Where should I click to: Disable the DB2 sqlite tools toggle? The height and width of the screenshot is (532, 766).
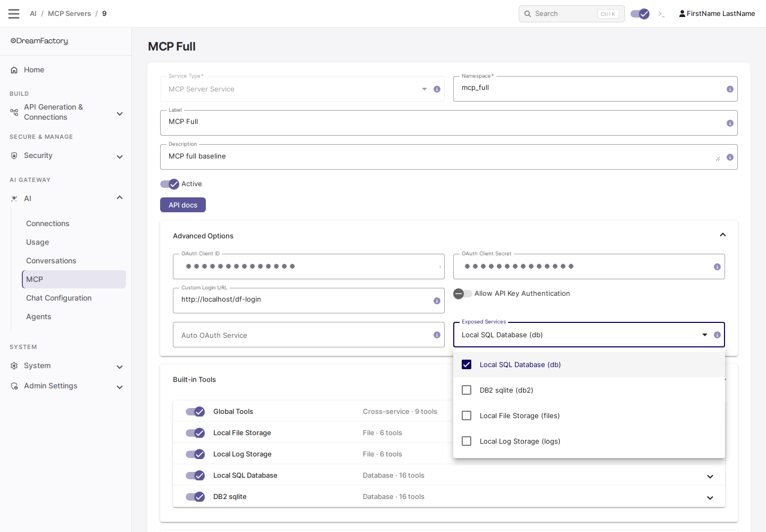coord(195,497)
